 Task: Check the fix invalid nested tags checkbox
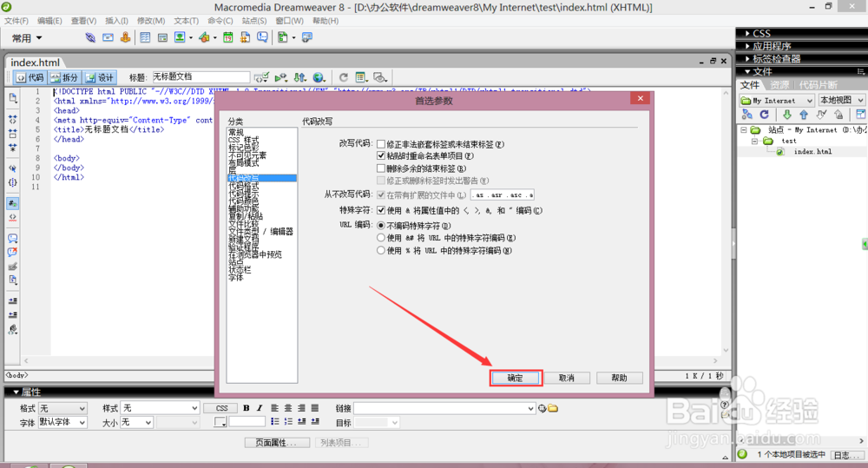[381, 144]
